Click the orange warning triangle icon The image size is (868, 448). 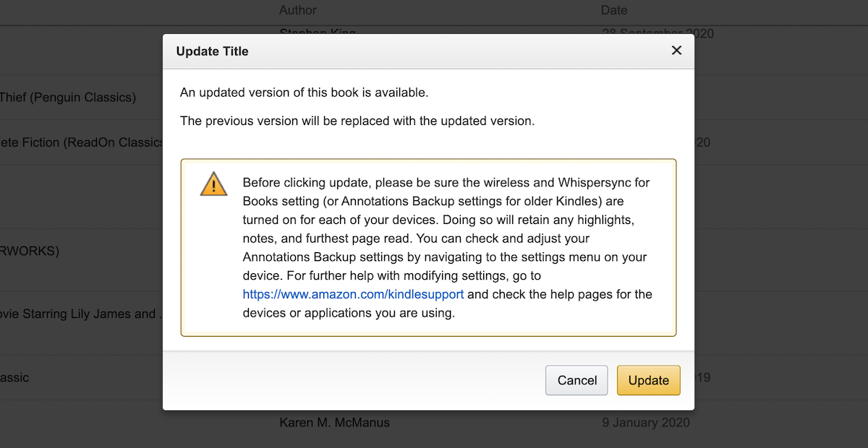[213, 184]
